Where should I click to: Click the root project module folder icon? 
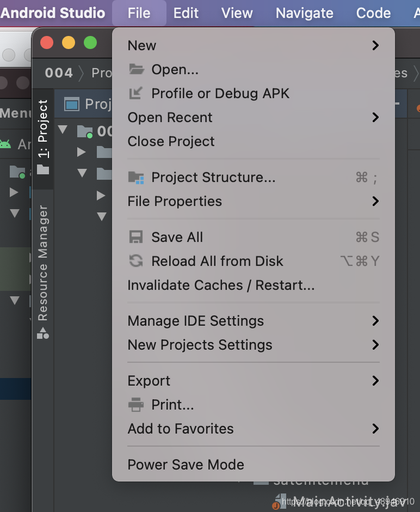point(85,132)
